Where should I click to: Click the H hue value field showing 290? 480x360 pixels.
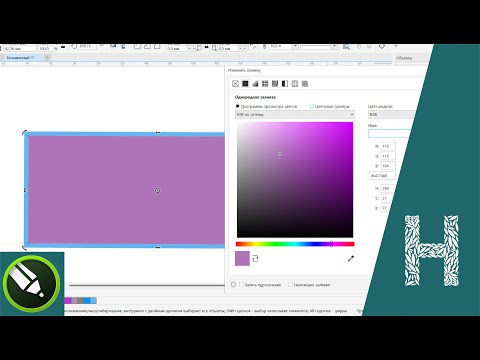coord(387,188)
